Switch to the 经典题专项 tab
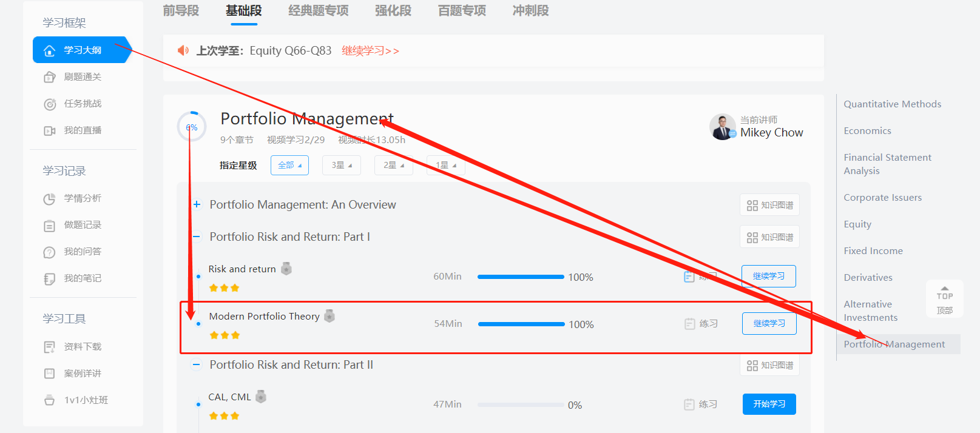 coord(318,11)
